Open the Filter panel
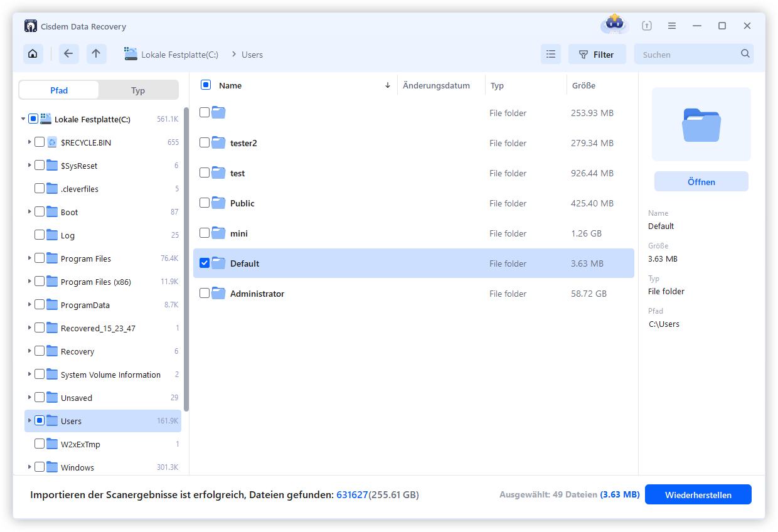778x532 pixels. [x=597, y=54]
